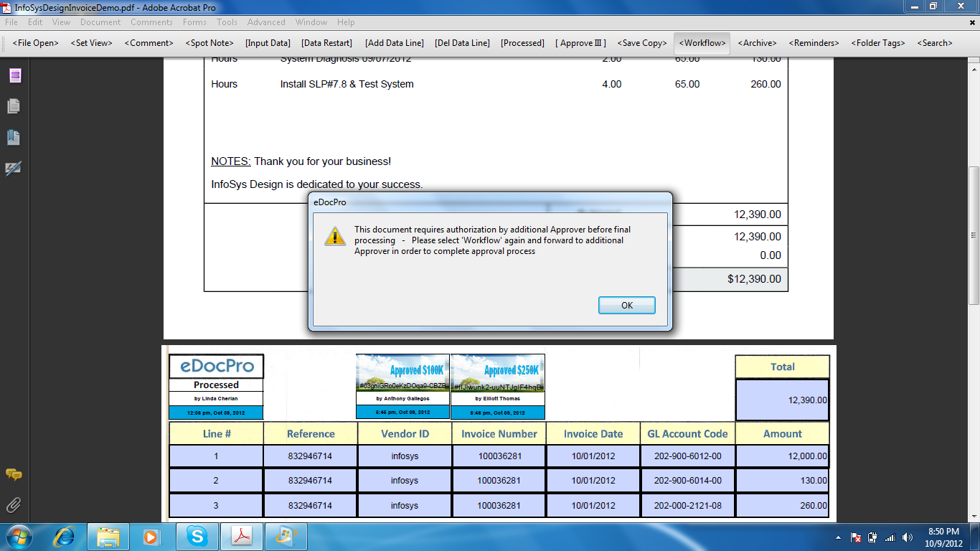This screenshot has width=980, height=551.
Task: Click GL Account Code 202-900-6014-00 field
Action: point(688,481)
